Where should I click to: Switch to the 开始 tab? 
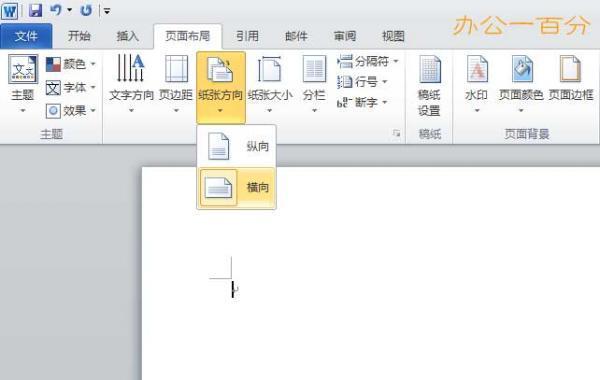click(79, 36)
